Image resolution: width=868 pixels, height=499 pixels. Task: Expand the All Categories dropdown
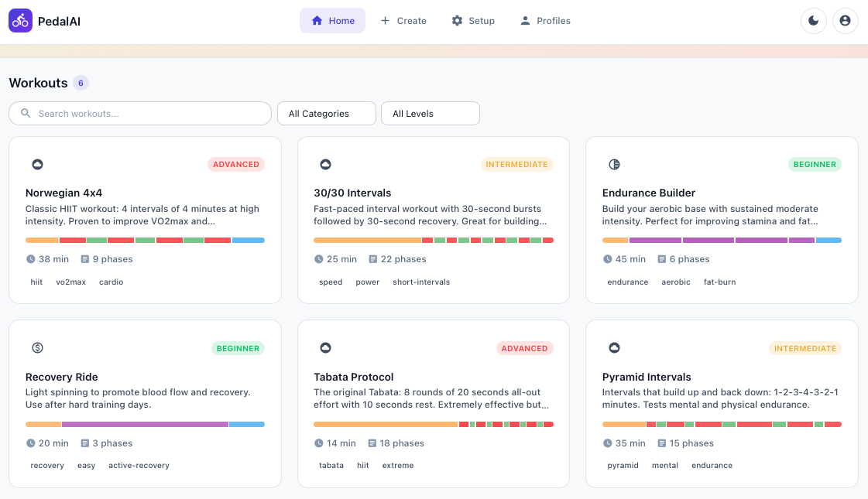326,114
